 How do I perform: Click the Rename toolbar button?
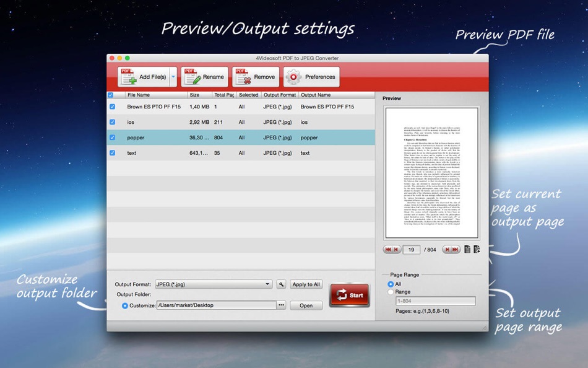[x=205, y=77]
